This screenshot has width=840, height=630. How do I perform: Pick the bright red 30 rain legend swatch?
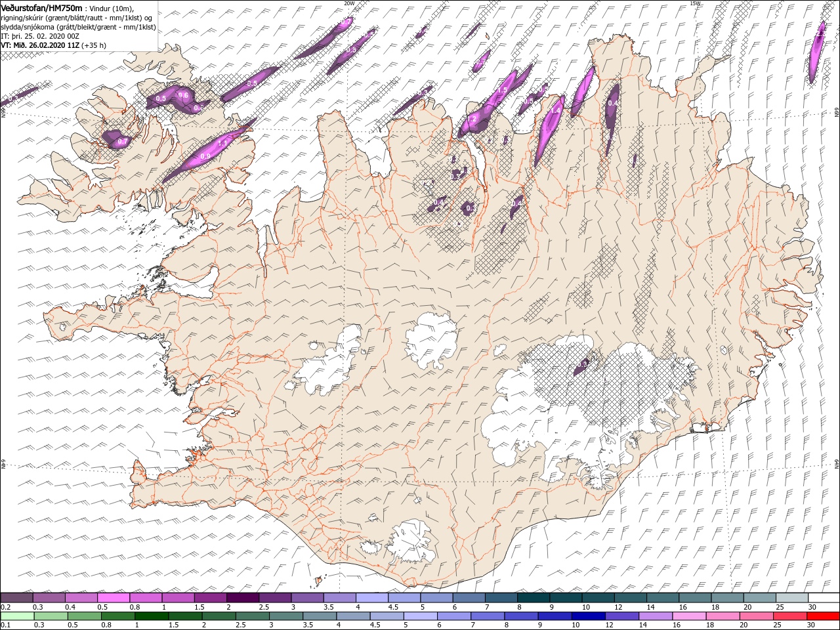[823, 616]
